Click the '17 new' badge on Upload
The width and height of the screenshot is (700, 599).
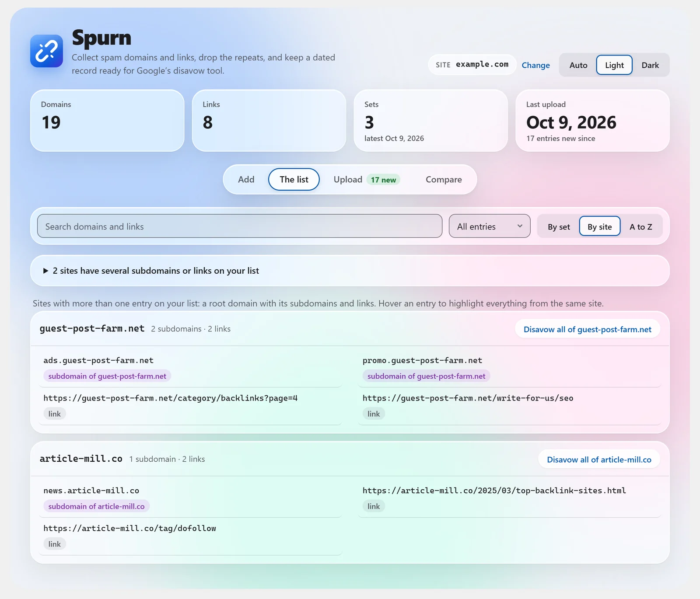pyautogui.click(x=383, y=180)
